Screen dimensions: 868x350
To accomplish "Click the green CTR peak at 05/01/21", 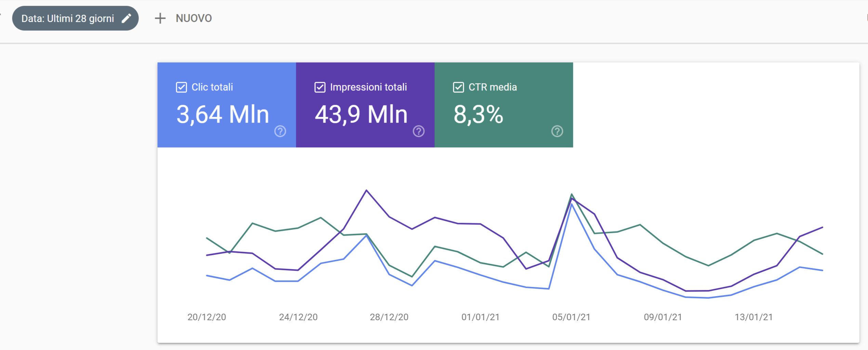I will (x=571, y=194).
